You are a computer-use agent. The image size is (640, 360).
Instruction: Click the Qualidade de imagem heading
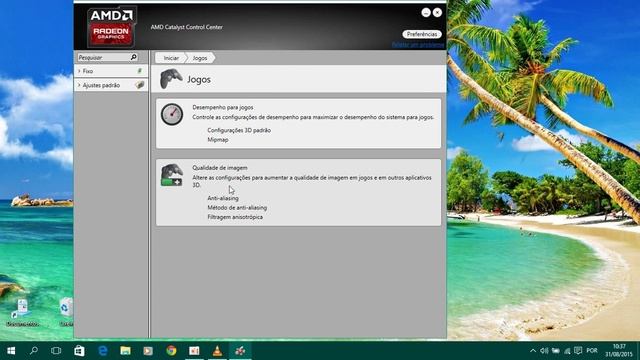(220, 168)
